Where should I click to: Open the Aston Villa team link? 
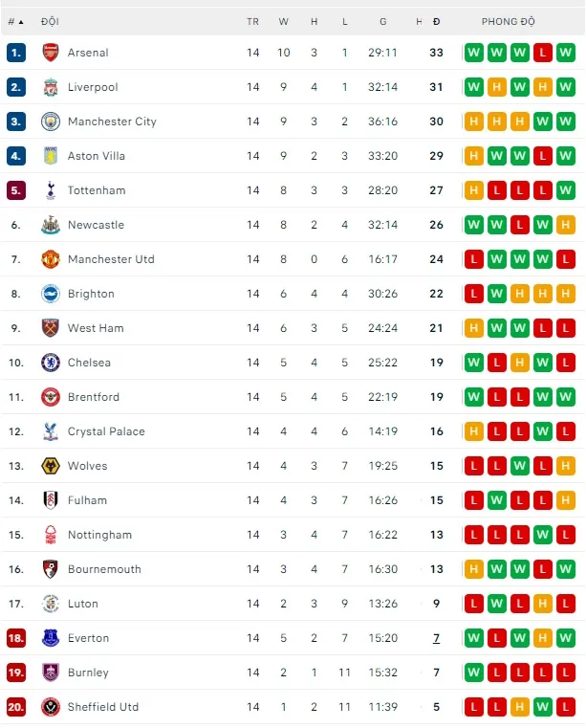click(96, 156)
